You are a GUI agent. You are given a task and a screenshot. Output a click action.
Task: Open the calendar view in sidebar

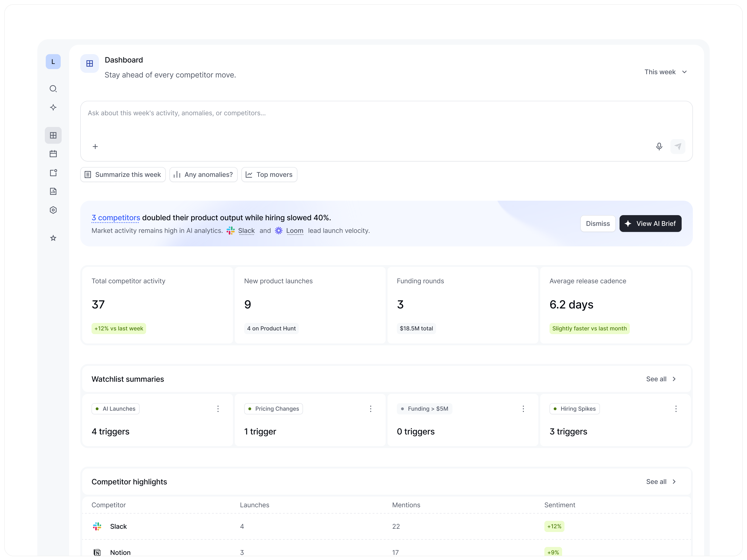[53, 154]
